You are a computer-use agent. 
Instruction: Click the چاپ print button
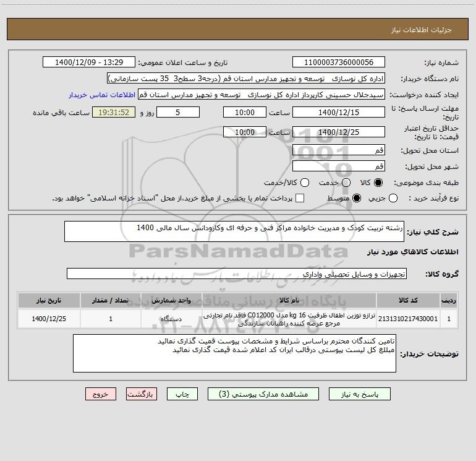click(182, 394)
